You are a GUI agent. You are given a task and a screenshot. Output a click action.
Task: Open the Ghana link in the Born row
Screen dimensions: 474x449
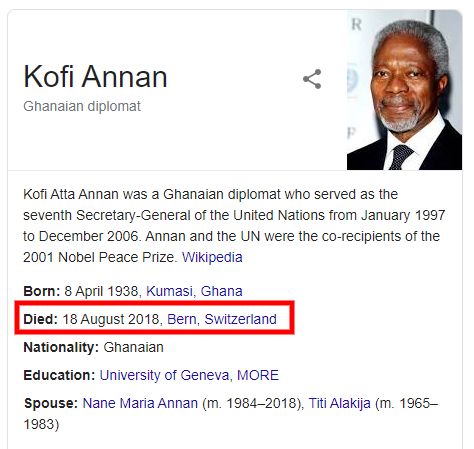point(221,291)
